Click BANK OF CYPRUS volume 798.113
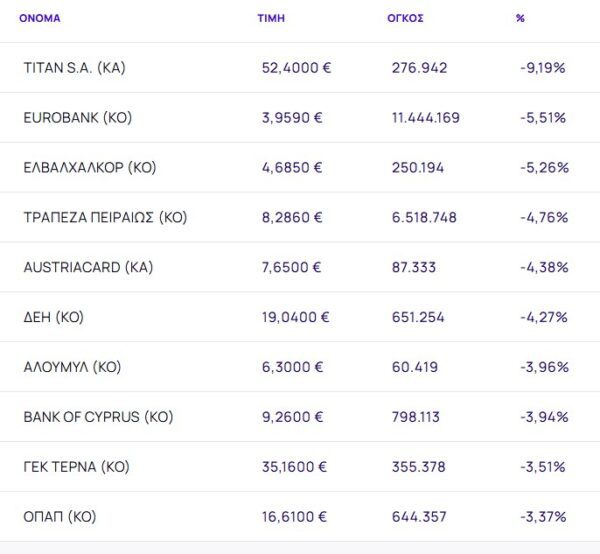The image size is (600, 554). coord(416,417)
